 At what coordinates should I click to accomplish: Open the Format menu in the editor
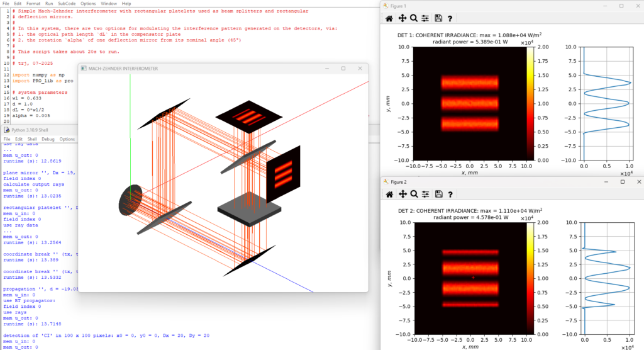tap(33, 4)
